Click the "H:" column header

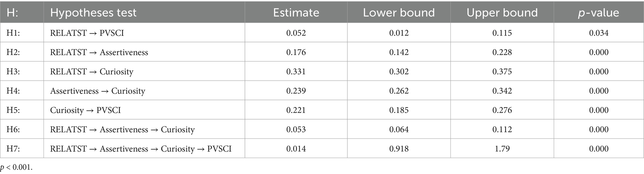[x=14, y=12]
